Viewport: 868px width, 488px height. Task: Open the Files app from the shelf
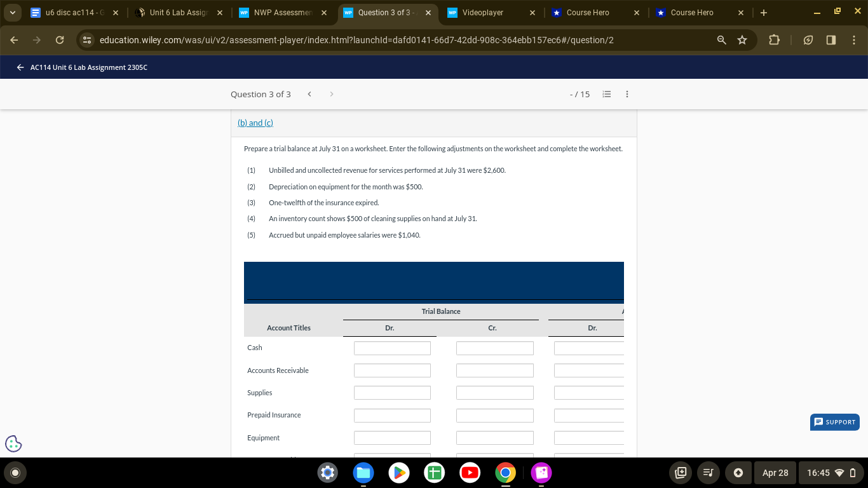click(x=363, y=473)
